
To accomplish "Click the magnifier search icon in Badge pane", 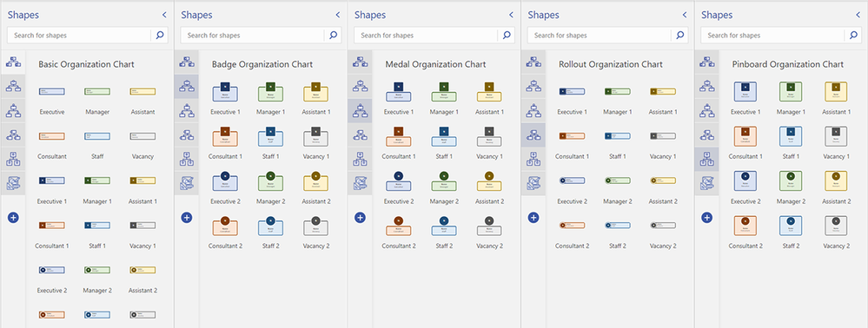I will 334,36.
